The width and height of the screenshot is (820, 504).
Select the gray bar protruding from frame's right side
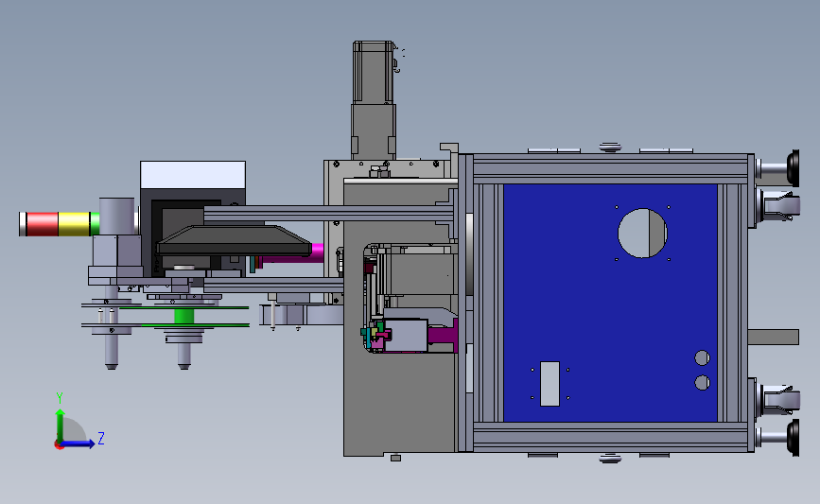pyautogui.click(x=773, y=338)
